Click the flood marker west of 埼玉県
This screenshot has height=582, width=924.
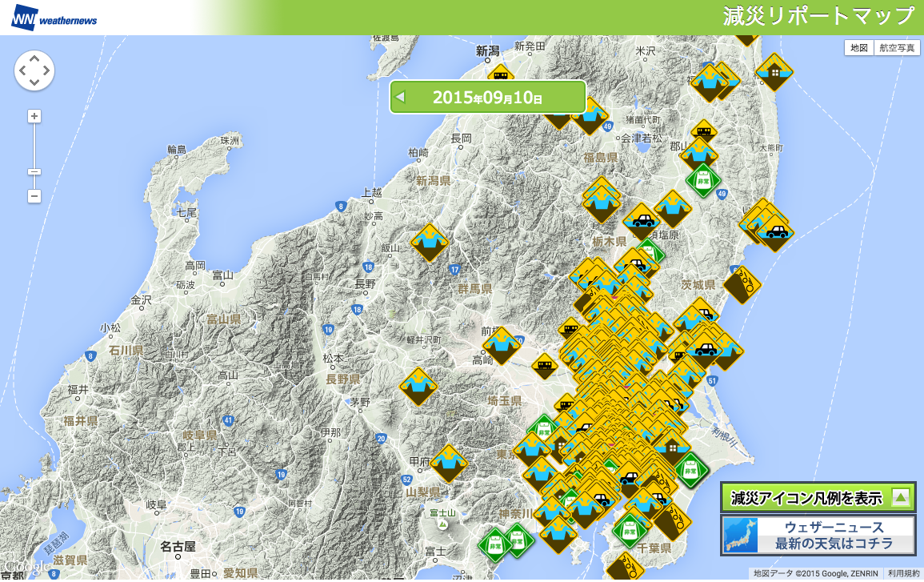point(418,386)
